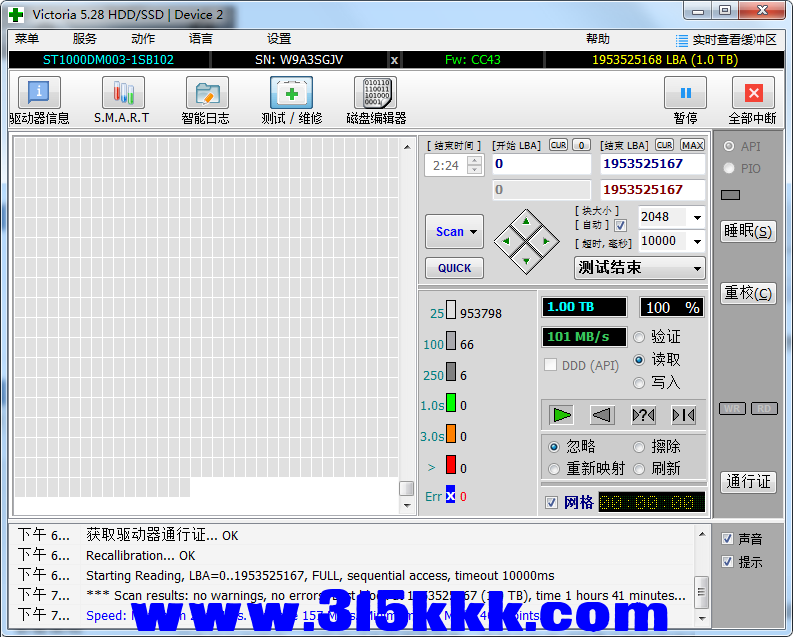Click the 结束 LBA top input field

point(652,164)
